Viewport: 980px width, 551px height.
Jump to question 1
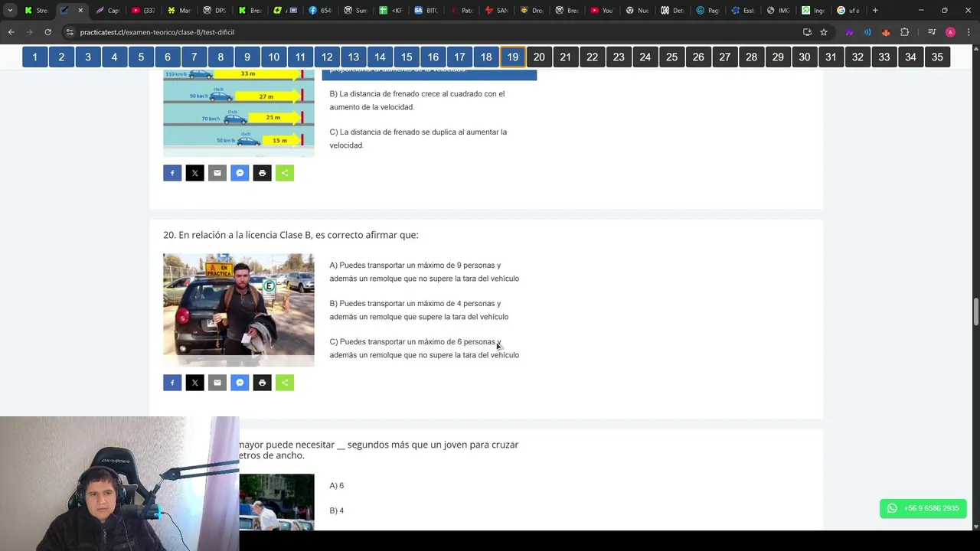coord(35,57)
